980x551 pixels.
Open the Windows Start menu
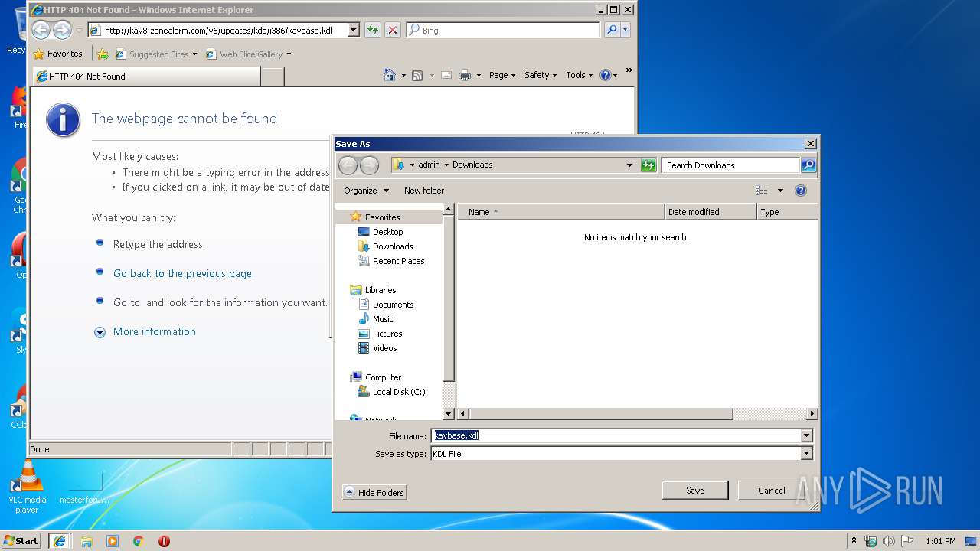point(21,540)
